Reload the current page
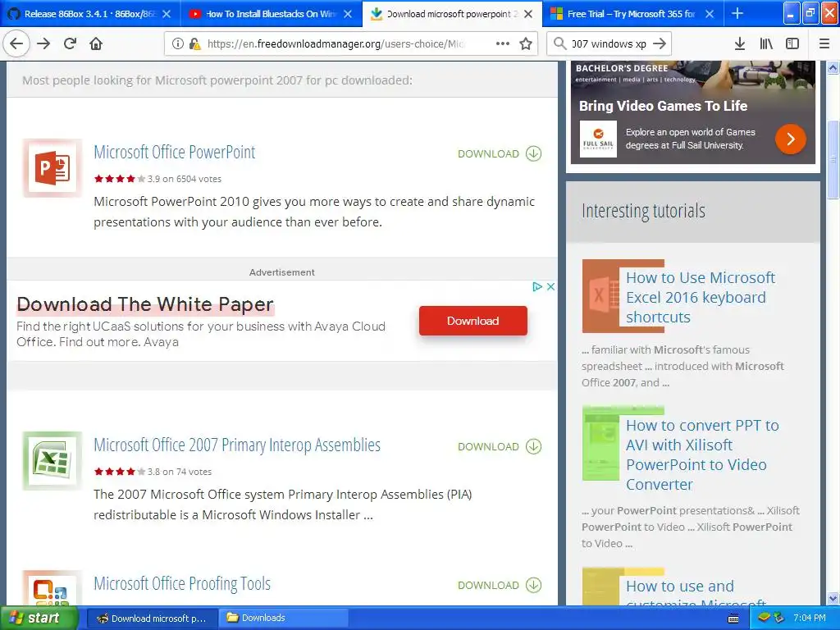Screen dimensions: 840x630 (70, 44)
